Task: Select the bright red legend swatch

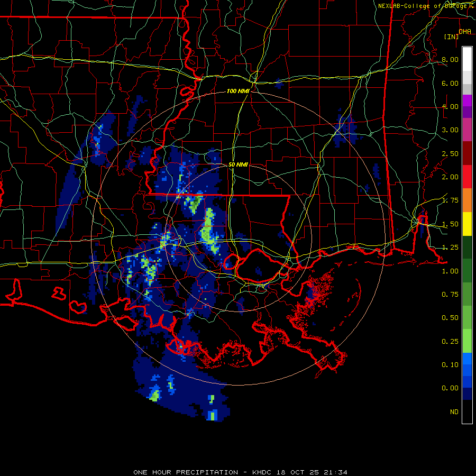Action: click(467, 177)
